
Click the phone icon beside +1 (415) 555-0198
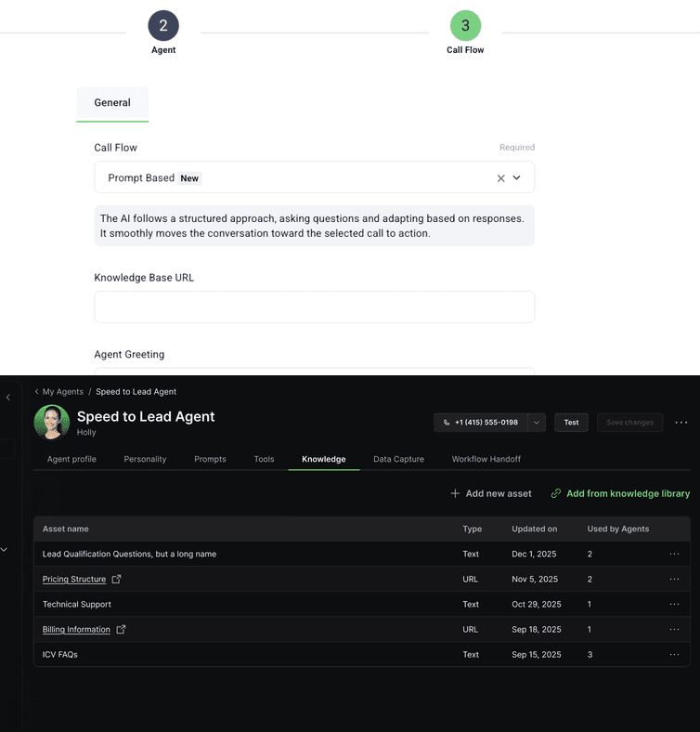[x=447, y=423]
